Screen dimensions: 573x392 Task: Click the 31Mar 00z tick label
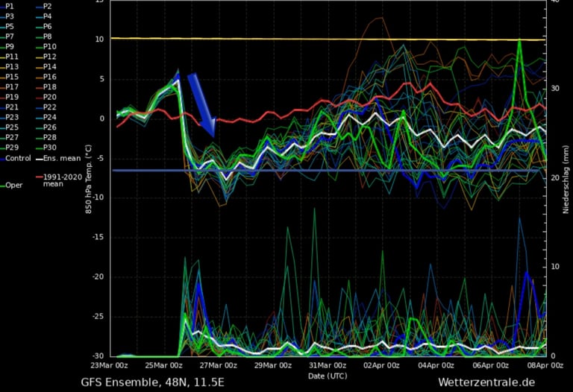pos(327,365)
